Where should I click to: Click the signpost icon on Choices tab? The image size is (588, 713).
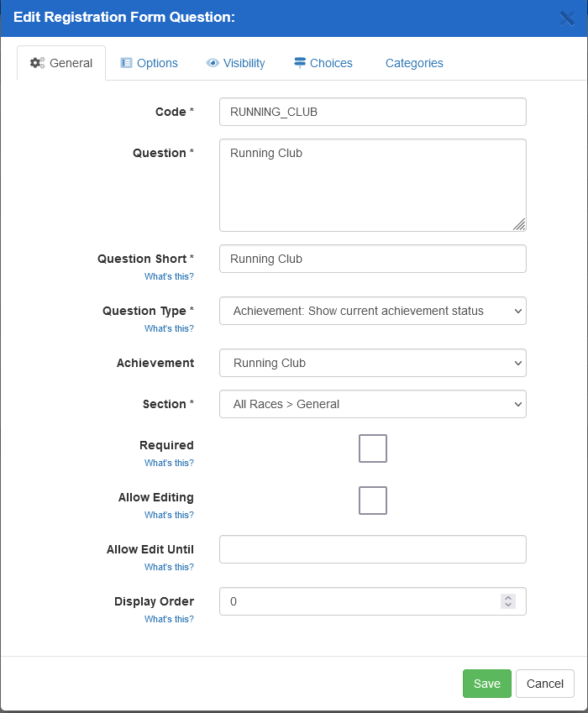click(x=300, y=63)
